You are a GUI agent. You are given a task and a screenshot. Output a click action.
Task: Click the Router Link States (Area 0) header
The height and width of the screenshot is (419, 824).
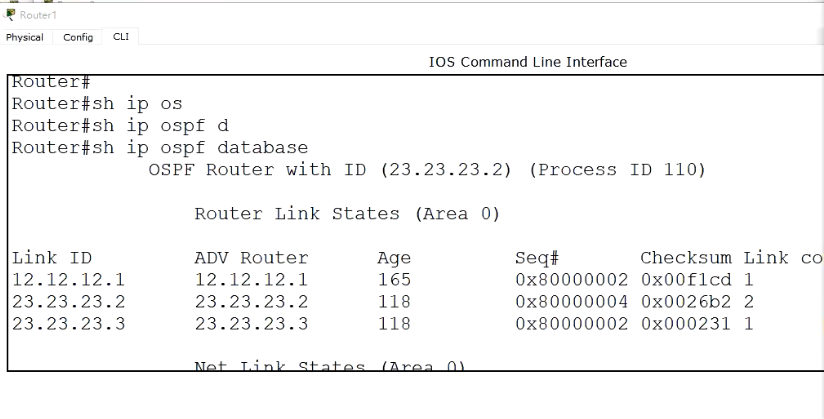coord(346,214)
